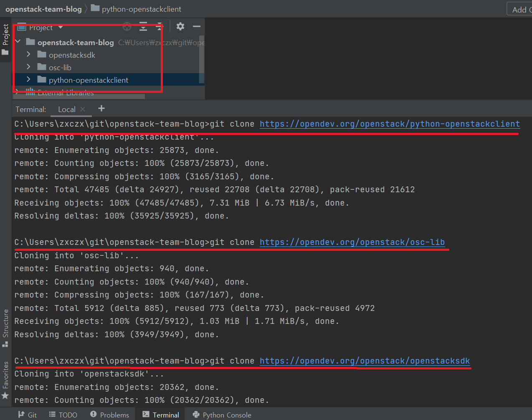The height and width of the screenshot is (420, 532).
Task: Expand the python-openstackclient folder arrow
Action: click(28, 79)
